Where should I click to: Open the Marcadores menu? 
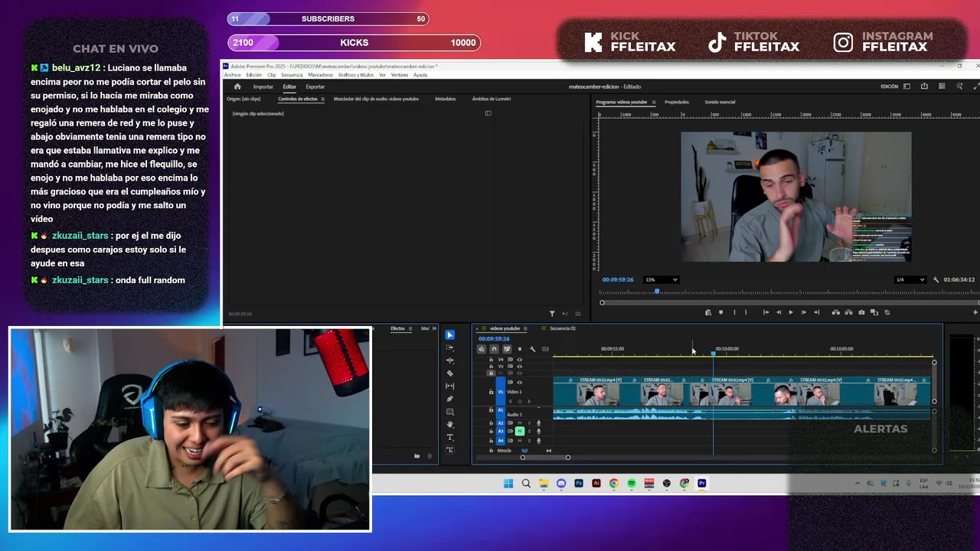coord(321,75)
